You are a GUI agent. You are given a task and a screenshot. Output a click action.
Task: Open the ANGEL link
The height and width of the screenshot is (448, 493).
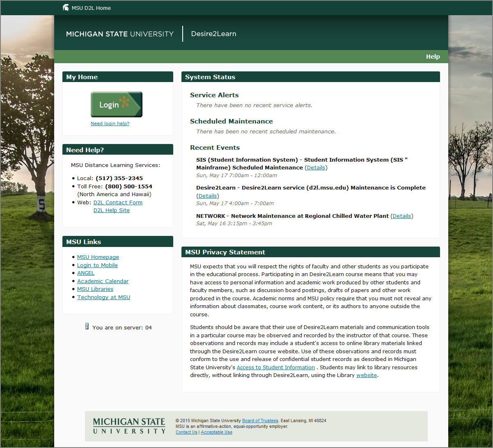tap(86, 273)
